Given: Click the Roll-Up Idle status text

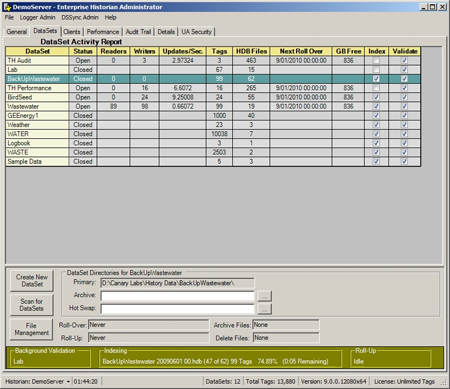Looking at the screenshot, I should click(359, 361).
